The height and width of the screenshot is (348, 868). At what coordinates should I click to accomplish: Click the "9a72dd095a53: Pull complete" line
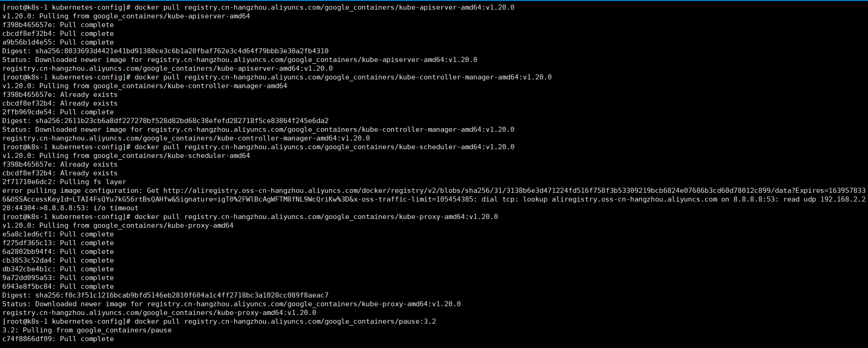point(58,278)
